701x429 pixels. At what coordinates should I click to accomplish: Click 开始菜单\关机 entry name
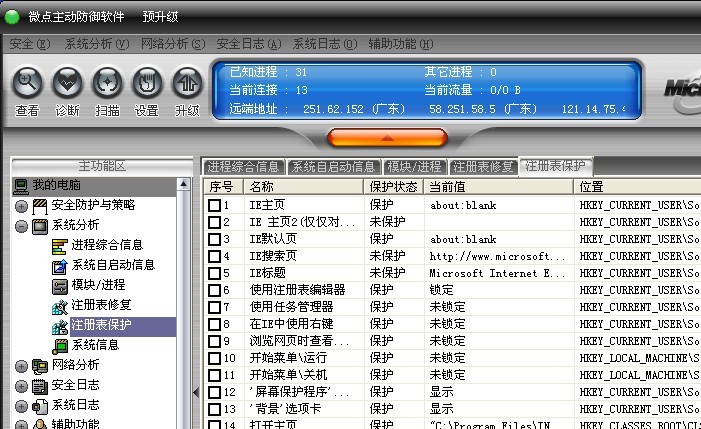[288, 375]
